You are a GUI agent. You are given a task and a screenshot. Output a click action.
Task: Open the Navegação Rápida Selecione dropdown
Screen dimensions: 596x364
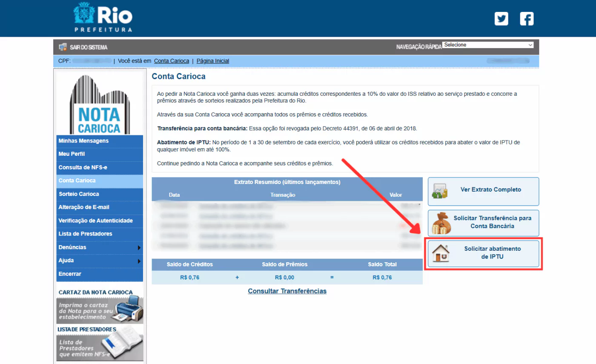488,44
